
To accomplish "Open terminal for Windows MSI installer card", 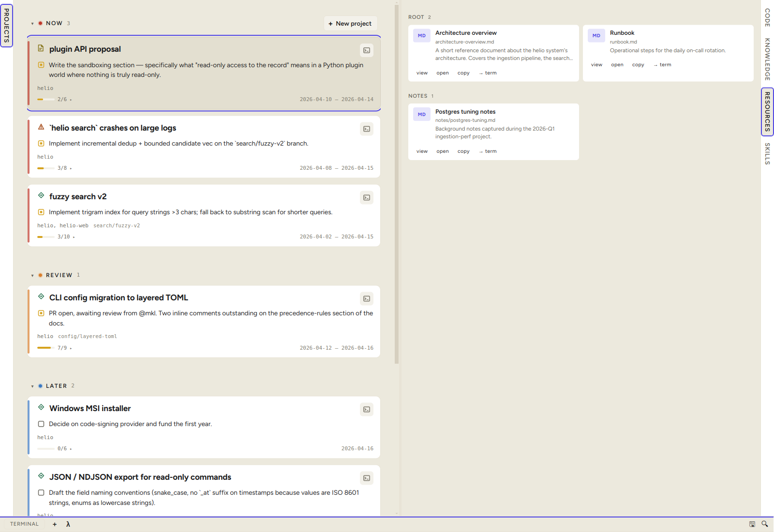I will coord(367,410).
